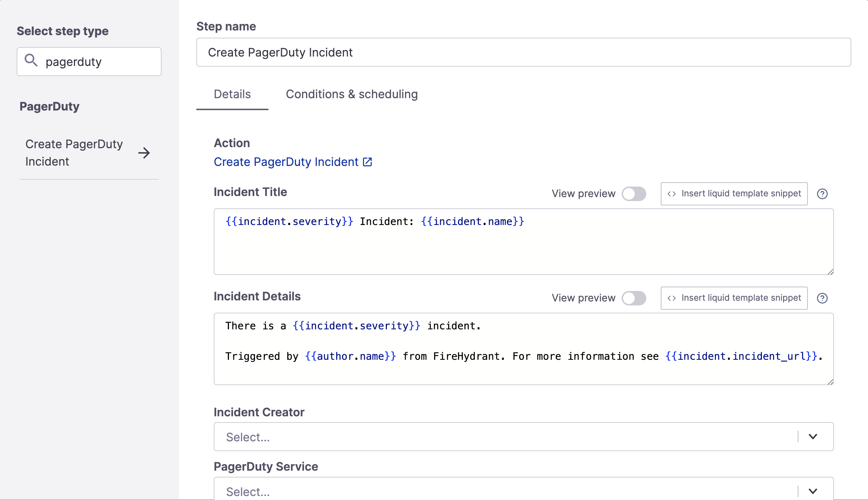Click the search magnifier icon in step type
The width and height of the screenshot is (868, 500).
(31, 61)
